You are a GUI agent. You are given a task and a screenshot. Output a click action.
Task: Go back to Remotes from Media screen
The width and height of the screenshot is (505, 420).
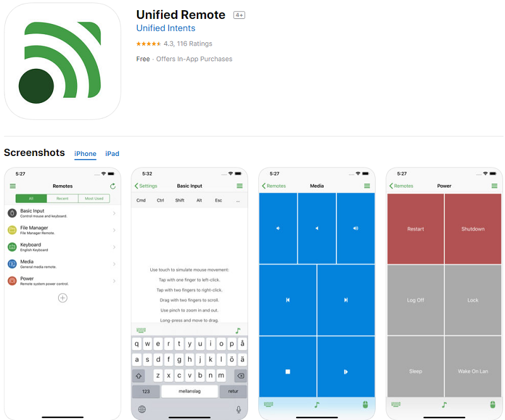coord(274,186)
